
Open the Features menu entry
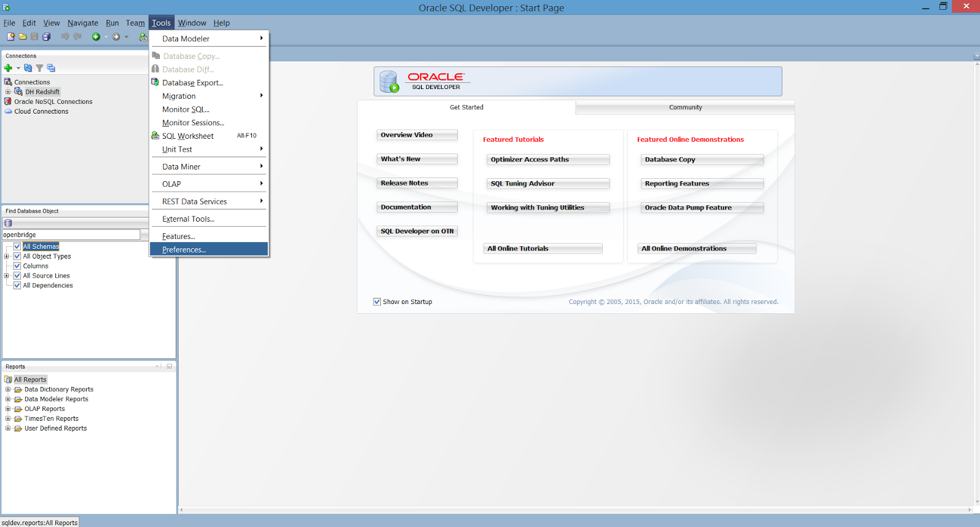[209, 236]
